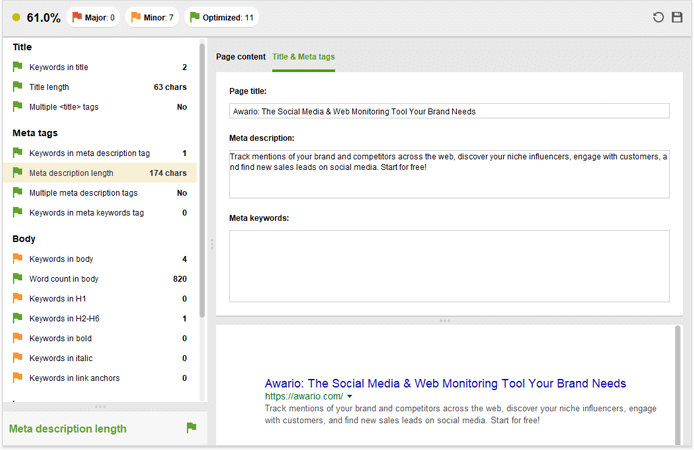Click green flag in Meta description length footer

pyautogui.click(x=191, y=428)
